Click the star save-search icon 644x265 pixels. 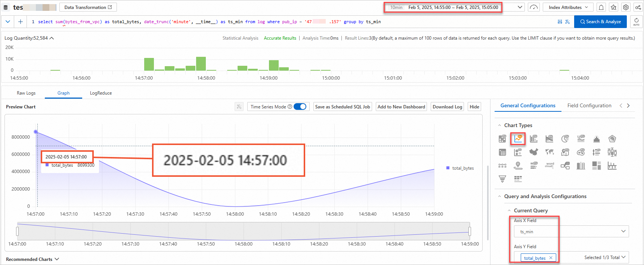pos(614,7)
